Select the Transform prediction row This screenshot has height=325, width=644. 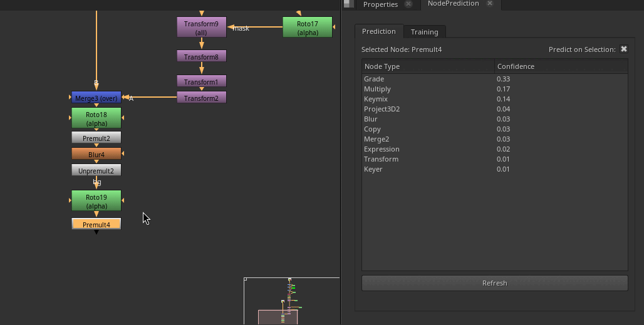494,159
